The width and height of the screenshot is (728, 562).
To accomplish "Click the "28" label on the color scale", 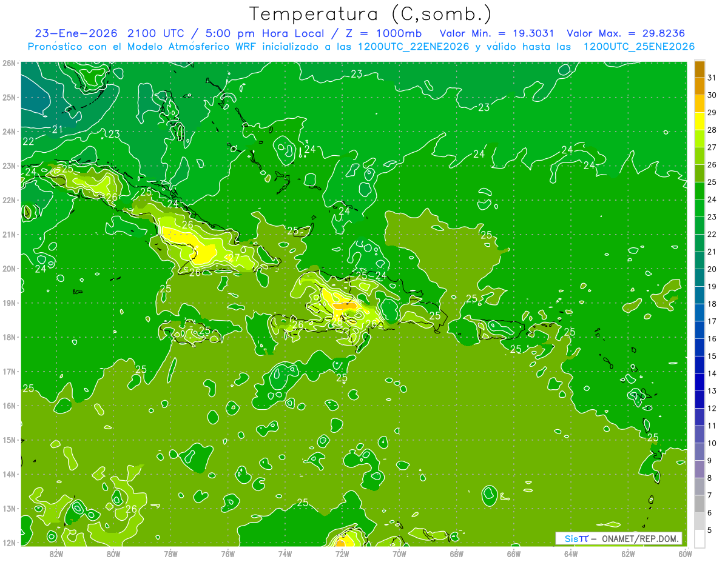I will coord(712,130).
